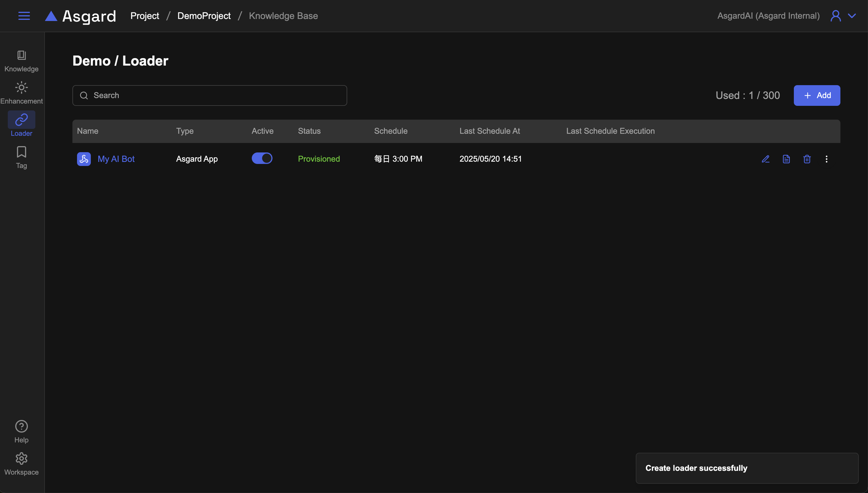Viewport: 868px width, 493px height.
Task: View My AI Bot document log icon
Action: (786, 159)
